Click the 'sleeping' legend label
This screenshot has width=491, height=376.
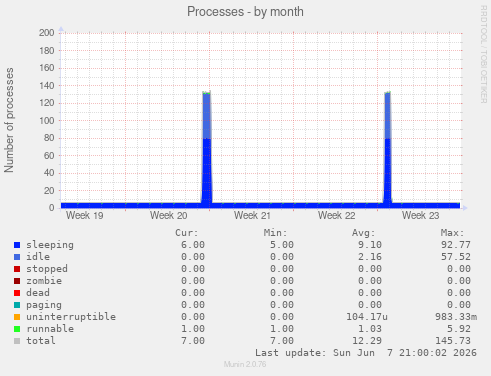coord(50,245)
